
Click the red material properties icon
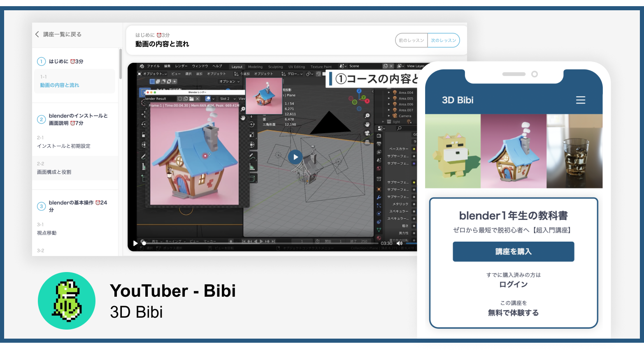coord(379,238)
